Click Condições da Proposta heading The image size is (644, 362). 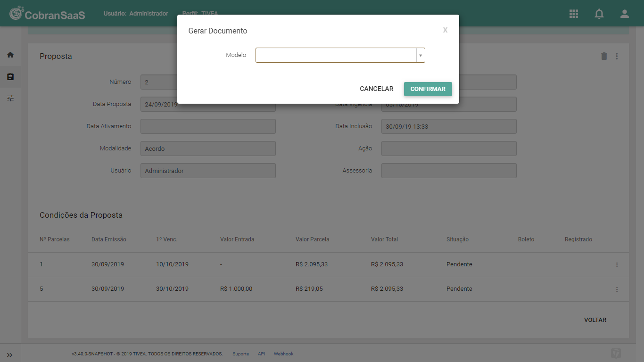pos(81,215)
